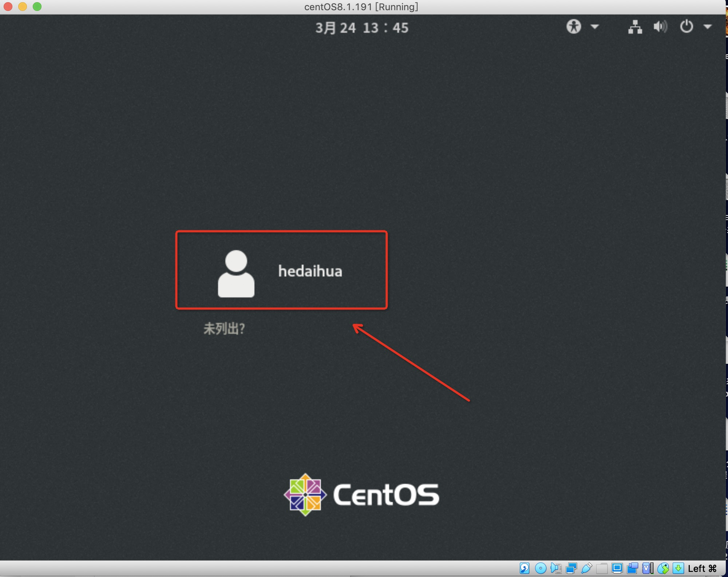Open the date and time calendar
The height and width of the screenshot is (577, 728).
pyautogui.click(x=362, y=28)
